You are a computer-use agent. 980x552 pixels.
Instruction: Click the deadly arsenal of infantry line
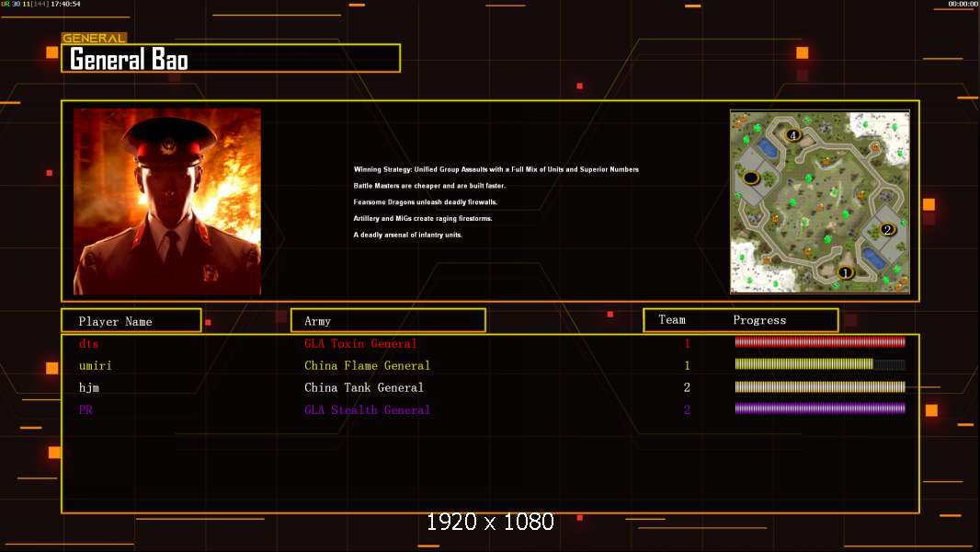[x=407, y=235]
